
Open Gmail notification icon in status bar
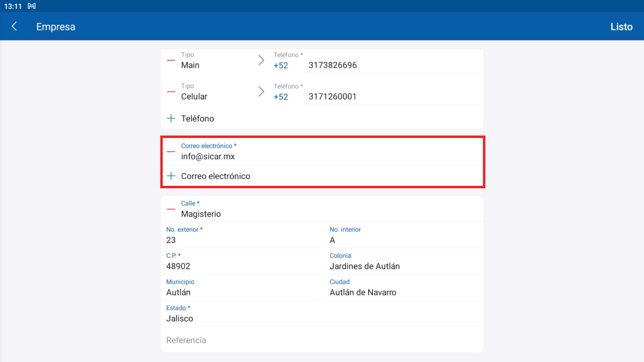point(32,6)
